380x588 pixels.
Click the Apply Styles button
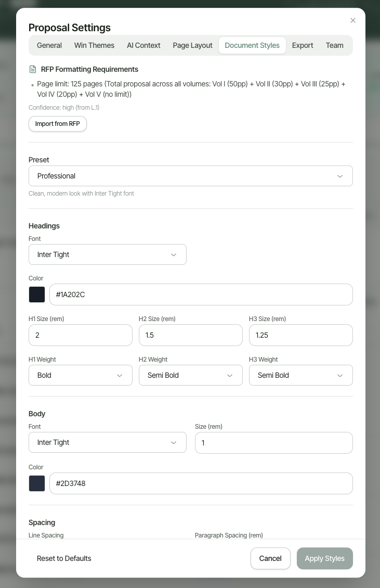(324, 558)
